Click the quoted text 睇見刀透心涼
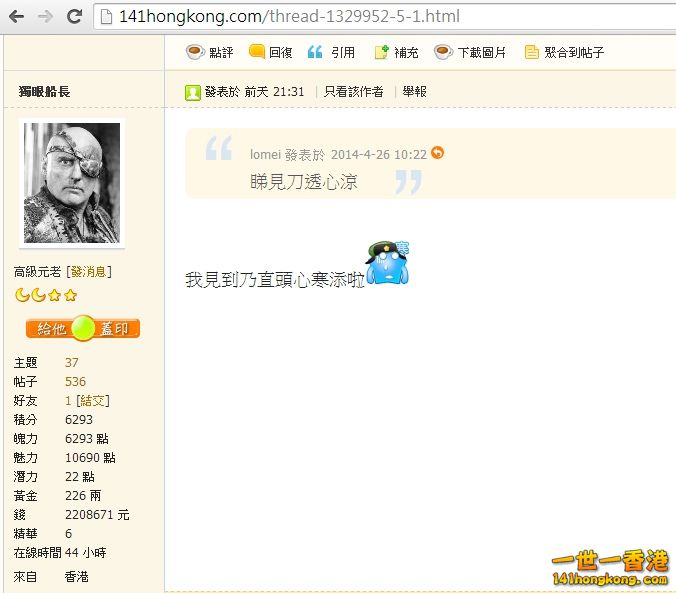 pyautogui.click(x=304, y=182)
